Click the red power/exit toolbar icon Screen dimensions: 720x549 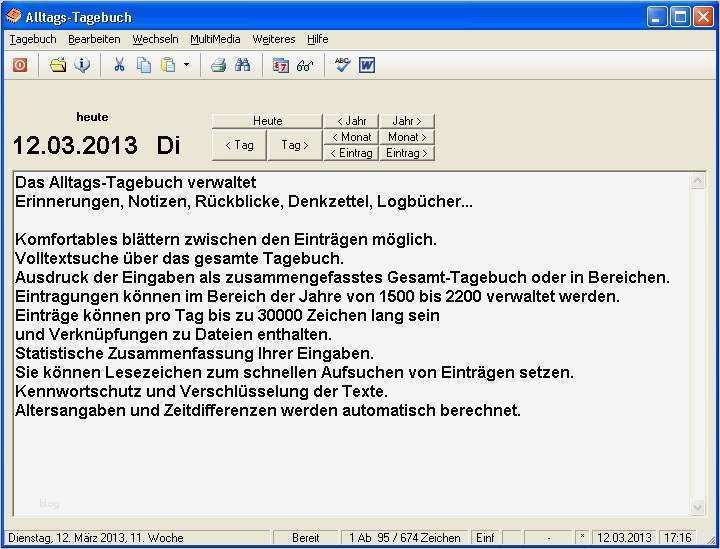click(x=19, y=65)
